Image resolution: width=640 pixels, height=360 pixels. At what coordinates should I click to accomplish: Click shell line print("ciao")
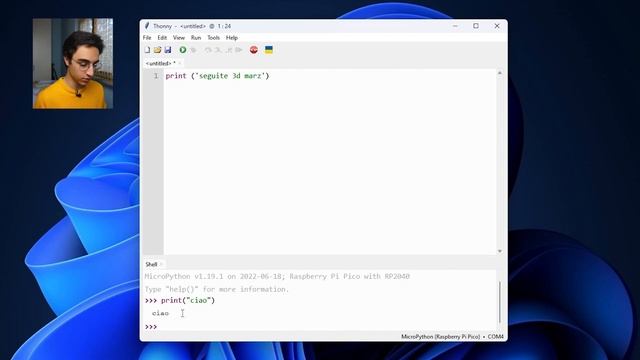click(188, 300)
